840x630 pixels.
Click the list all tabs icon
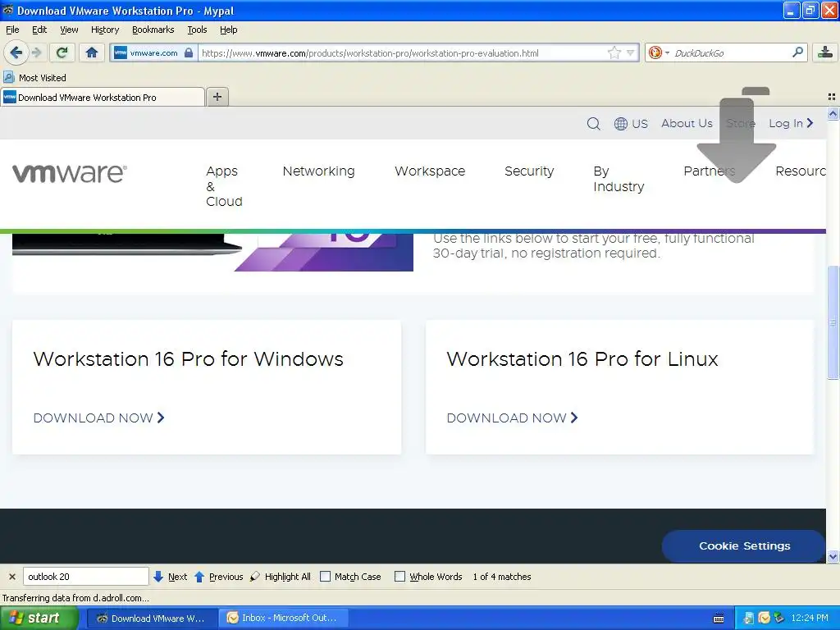pos(832,97)
